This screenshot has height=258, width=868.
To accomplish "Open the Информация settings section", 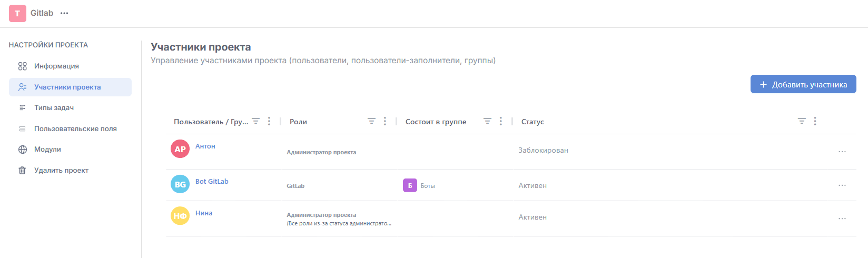I will click(x=56, y=66).
